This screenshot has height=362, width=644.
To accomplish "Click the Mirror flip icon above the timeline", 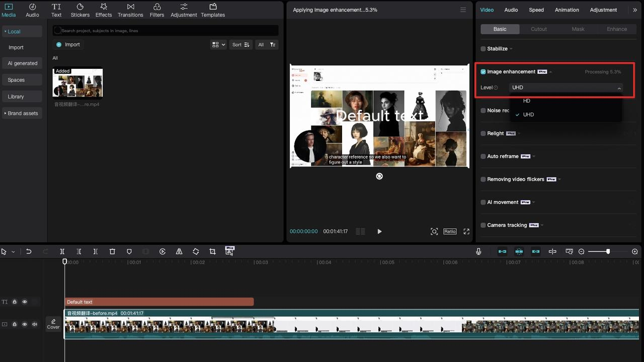I will 179,251.
